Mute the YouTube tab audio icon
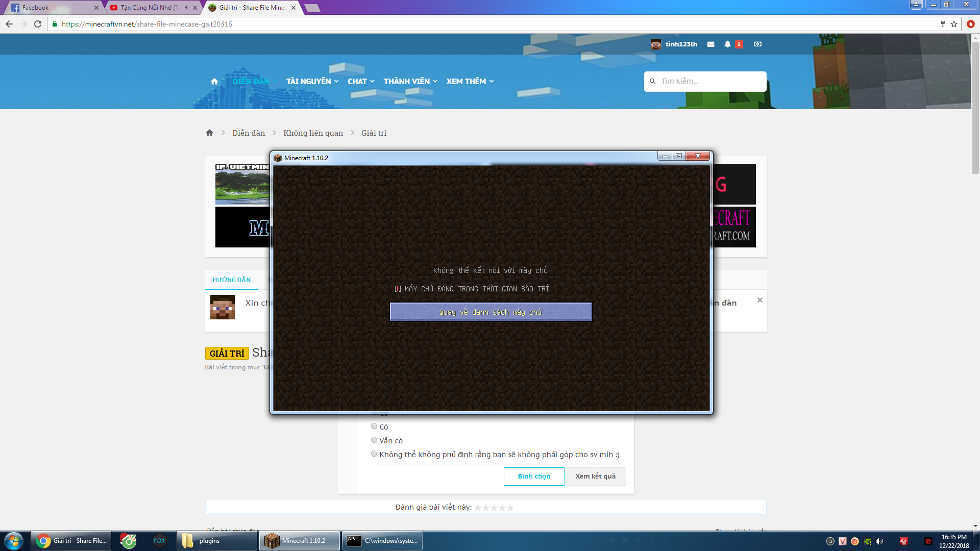Screen dimensions: 980x551 (x=187, y=8)
